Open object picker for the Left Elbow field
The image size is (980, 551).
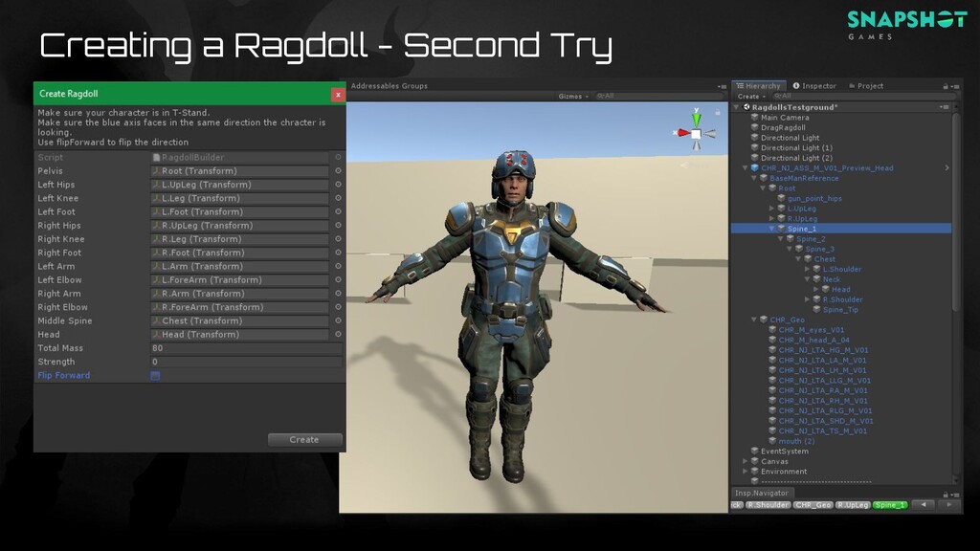click(x=338, y=280)
